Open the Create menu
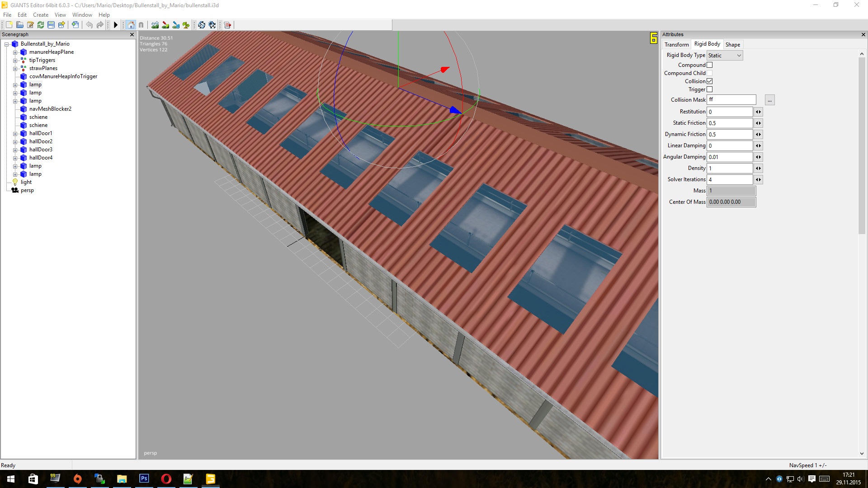 40,15
